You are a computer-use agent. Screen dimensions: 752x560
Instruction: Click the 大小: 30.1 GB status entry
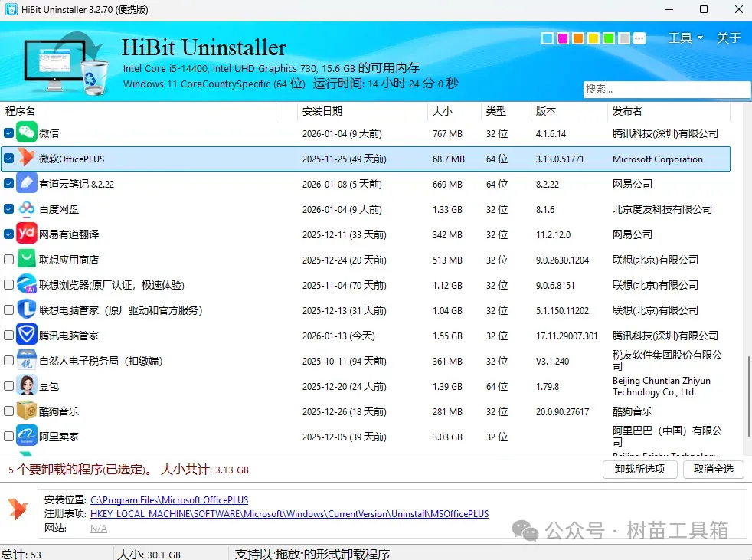click(149, 554)
